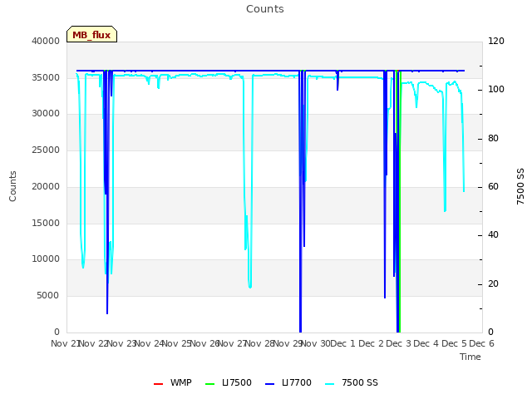532x399 pixels.
Task: Click the Dec 1 date tick
Action: [343, 343]
